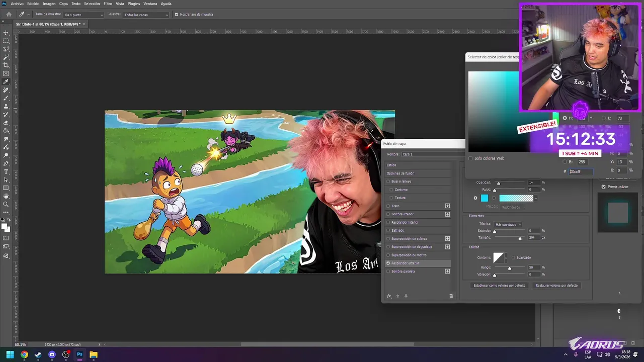Select the Clone Stamp tool
644x362 pixels.
point(6,106)
